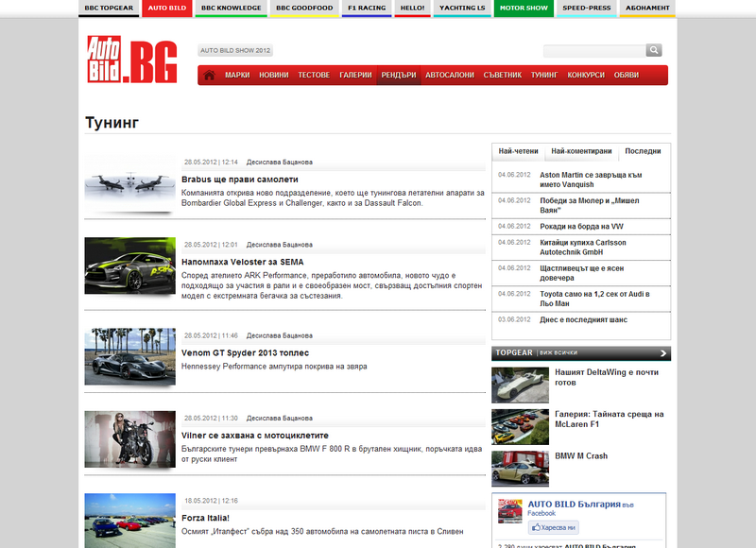Open the Съветник menu item
The width and height of the screenshot is (756, 548).
click(x=503, y=76)
